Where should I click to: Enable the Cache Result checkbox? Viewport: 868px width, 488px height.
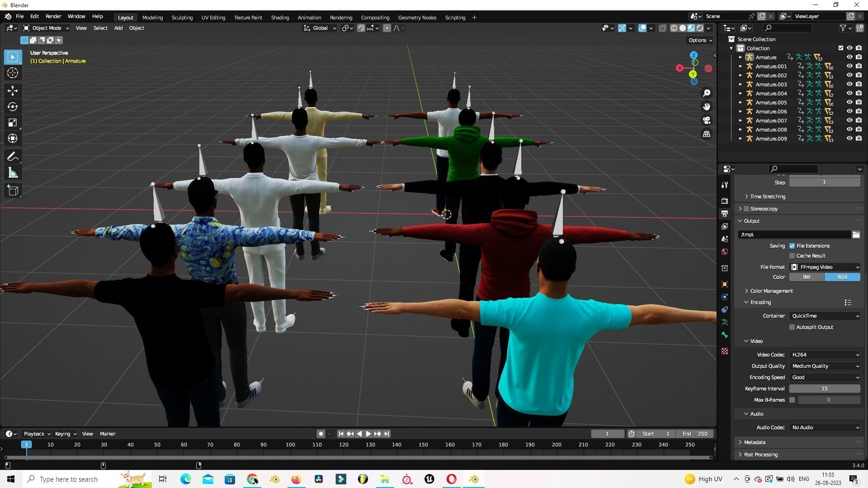coord(792,256)
